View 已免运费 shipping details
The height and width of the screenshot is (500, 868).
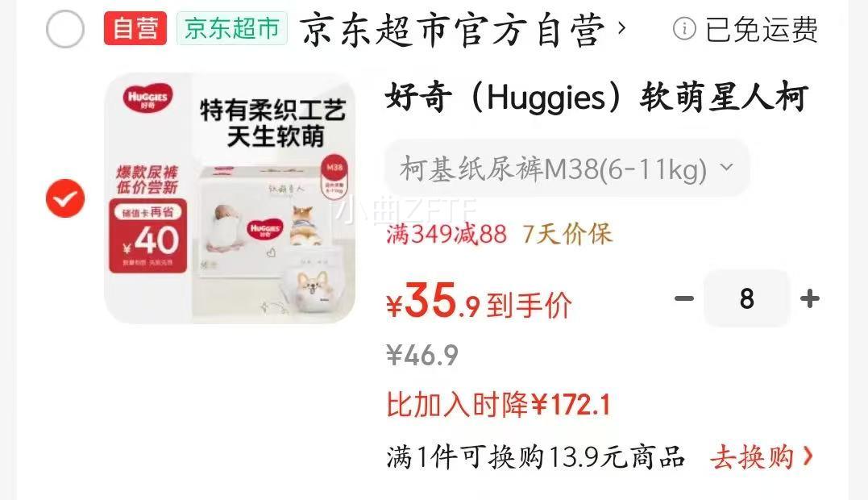coord(761,29)
